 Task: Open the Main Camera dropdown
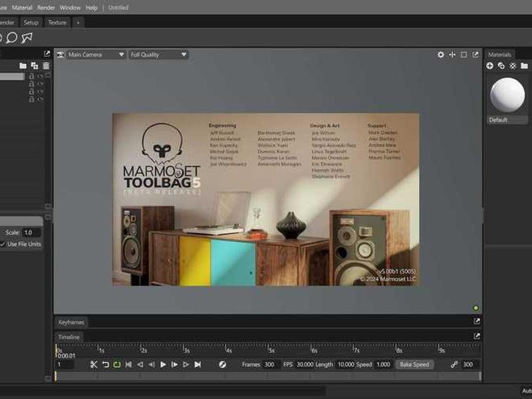[x=96, y=55]
